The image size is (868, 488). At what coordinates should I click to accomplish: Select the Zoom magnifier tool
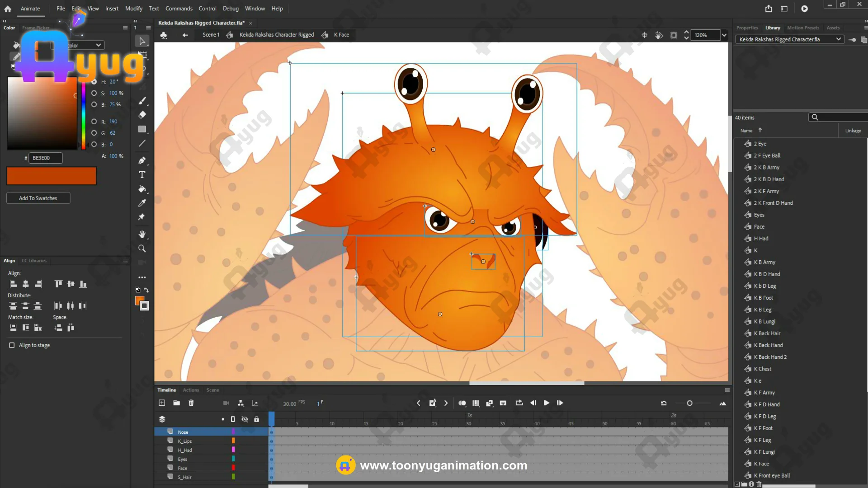tap(142, 249)
